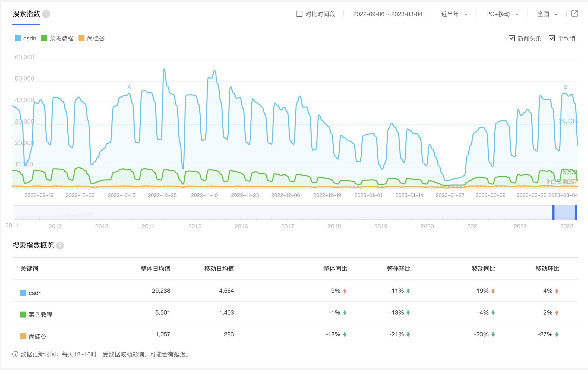588x370 pixels.
Task: Click the left handle of timeline range slider
Action: 553,212
